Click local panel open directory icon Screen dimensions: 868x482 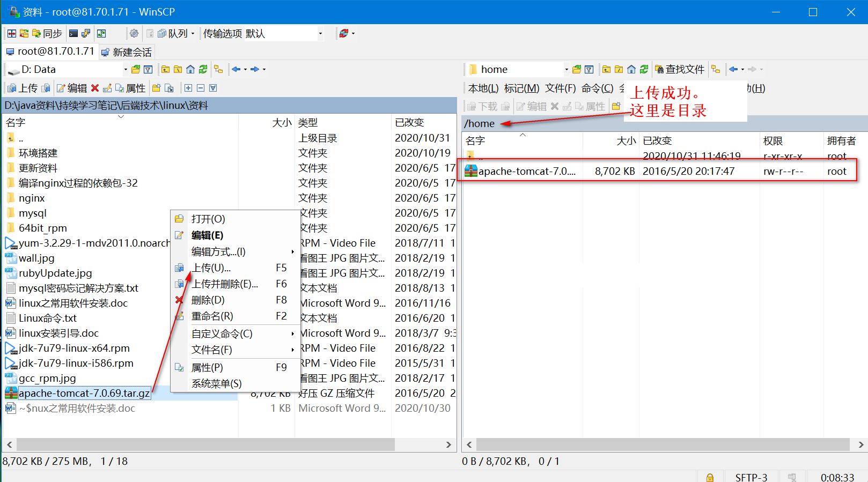pyautogui.click(x=136, y=69)
